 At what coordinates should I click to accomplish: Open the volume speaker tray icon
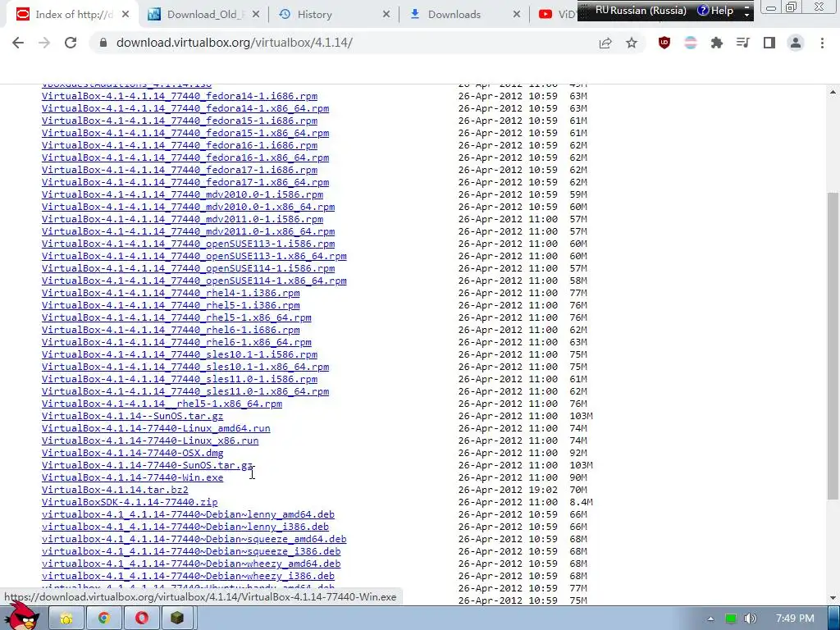coord(750,619)
